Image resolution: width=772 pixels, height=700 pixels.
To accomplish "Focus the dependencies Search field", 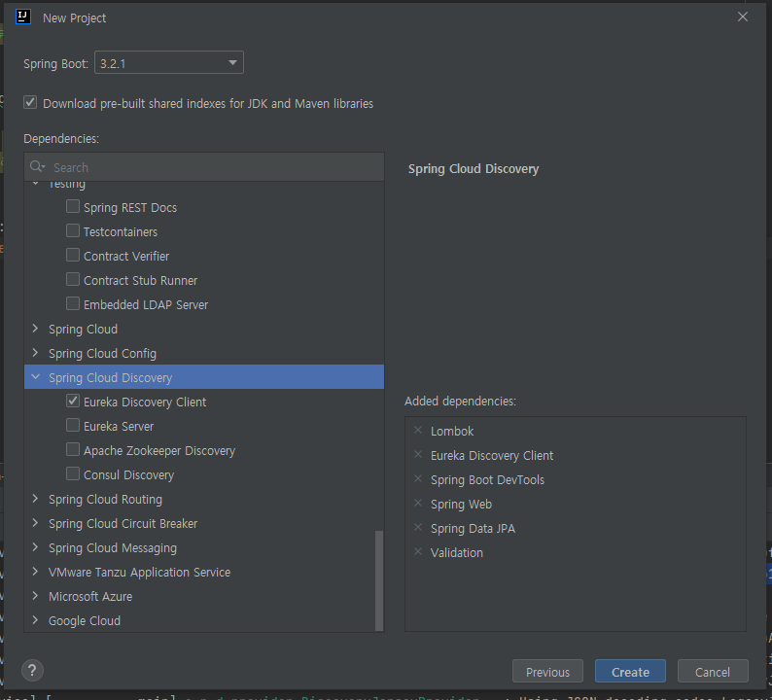I will coord(204,167).
